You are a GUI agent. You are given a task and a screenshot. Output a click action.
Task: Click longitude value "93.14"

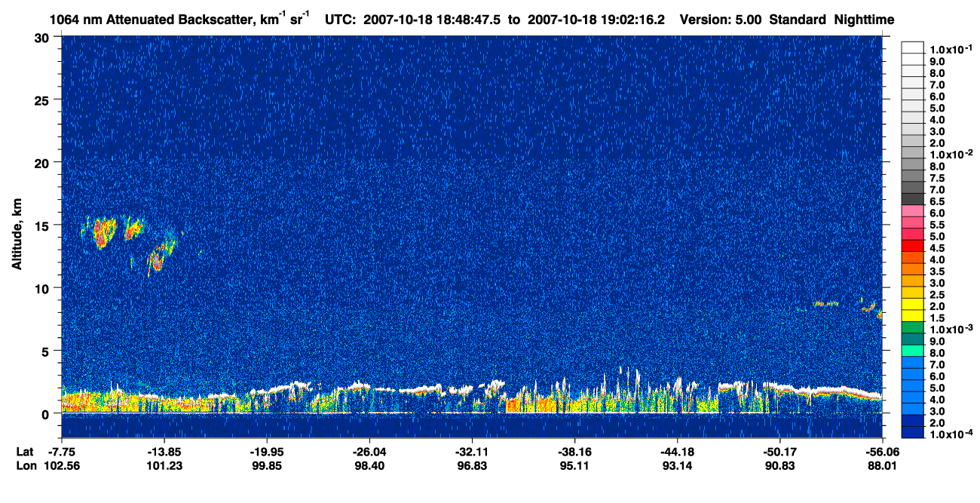(x=678, y=466)
